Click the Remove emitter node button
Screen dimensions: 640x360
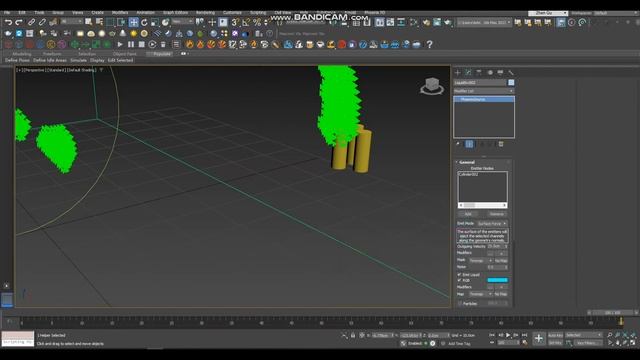496,214
